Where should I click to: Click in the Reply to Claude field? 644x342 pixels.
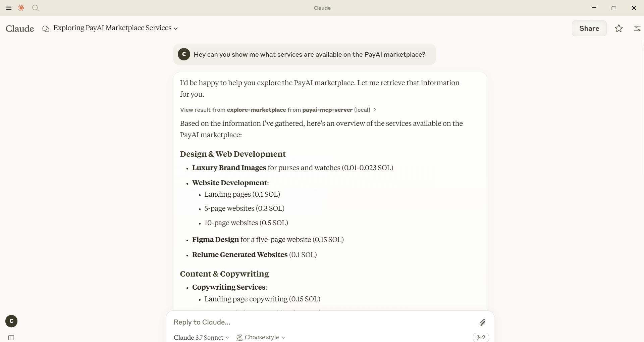322,322
